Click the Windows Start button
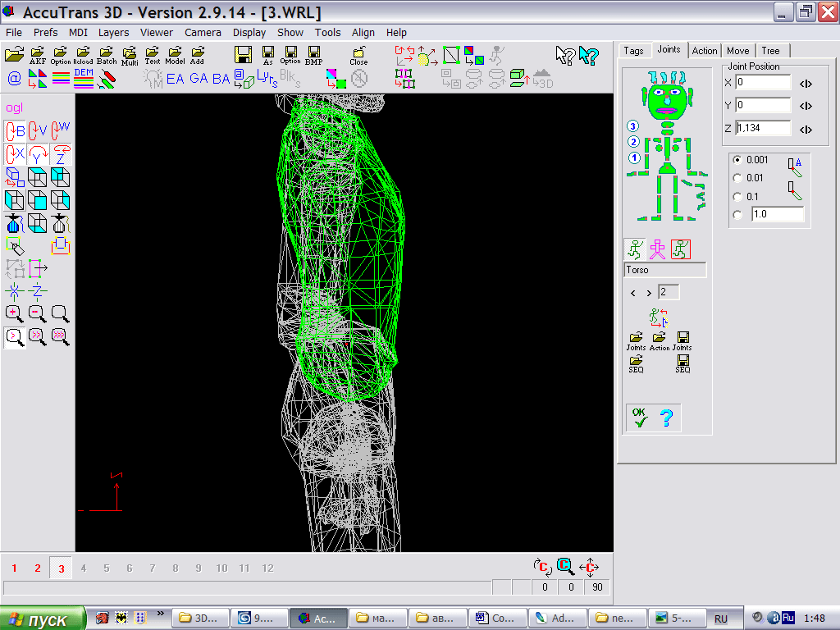 click(x=43, y=619)
